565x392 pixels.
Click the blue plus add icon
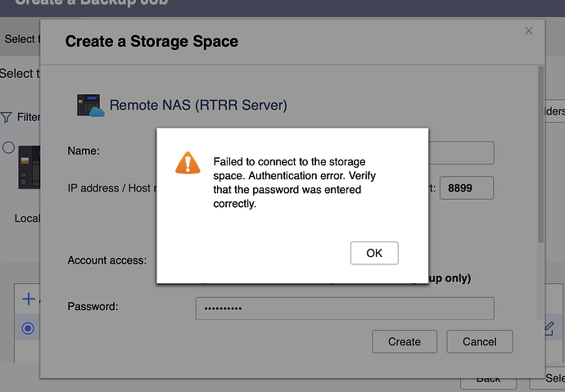click(x=28, y=300)
